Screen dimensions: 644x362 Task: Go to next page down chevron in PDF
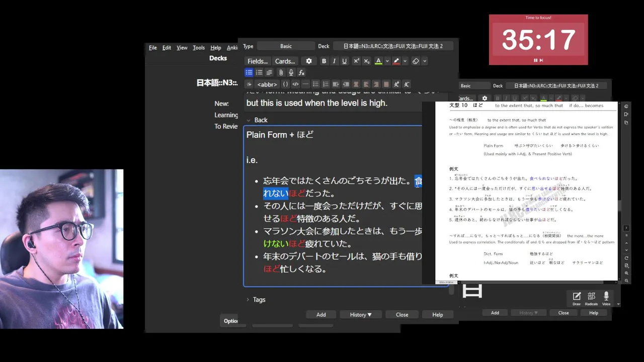[626, 250]
